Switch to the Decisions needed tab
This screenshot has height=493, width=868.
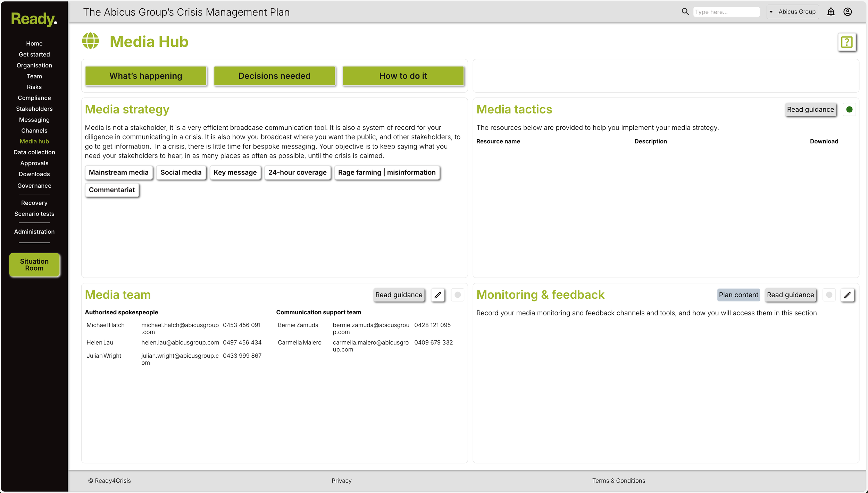tap(274, 76)
